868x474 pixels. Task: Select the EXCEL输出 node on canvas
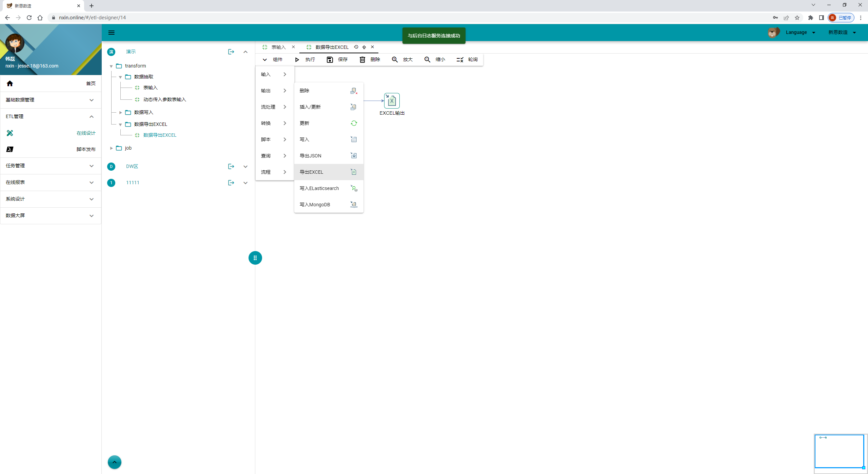coord(392,101)
